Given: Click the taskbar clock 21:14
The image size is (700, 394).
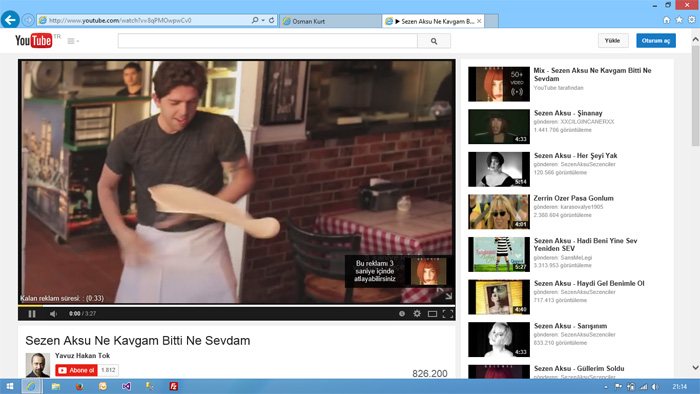Looking at the screenshot, I should point(679,387).
